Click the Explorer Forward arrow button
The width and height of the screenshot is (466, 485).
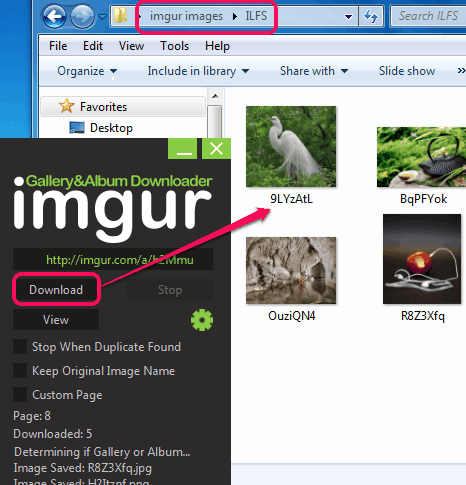[x=82, y=16]
